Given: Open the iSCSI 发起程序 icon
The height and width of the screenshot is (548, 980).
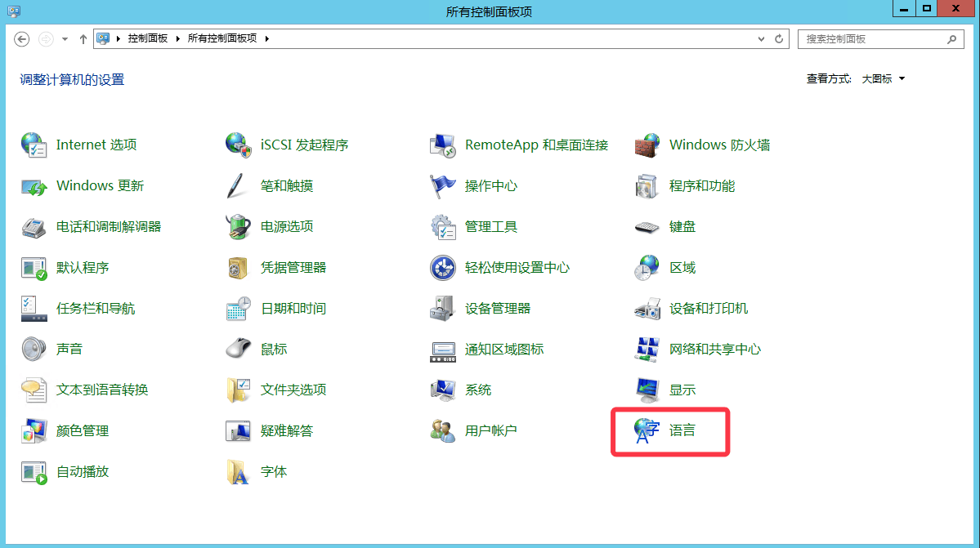Looking at the screenshot, I should (238, 145).
